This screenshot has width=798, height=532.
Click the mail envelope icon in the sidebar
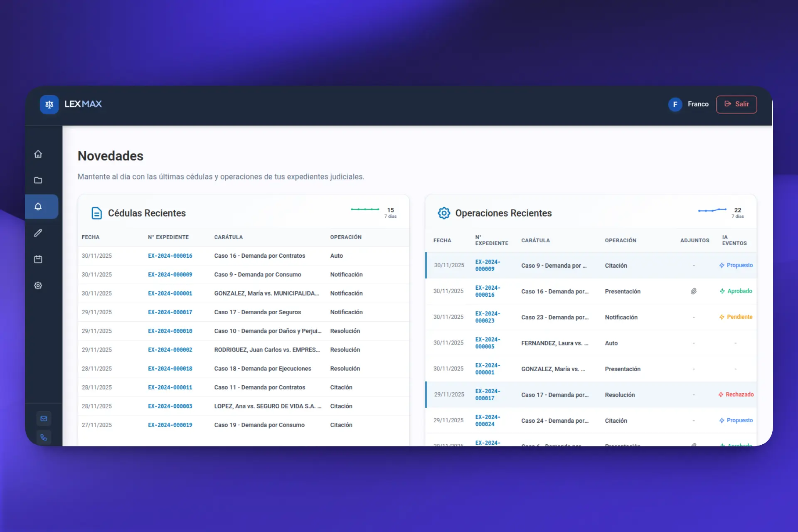click(x=44, y=419)
